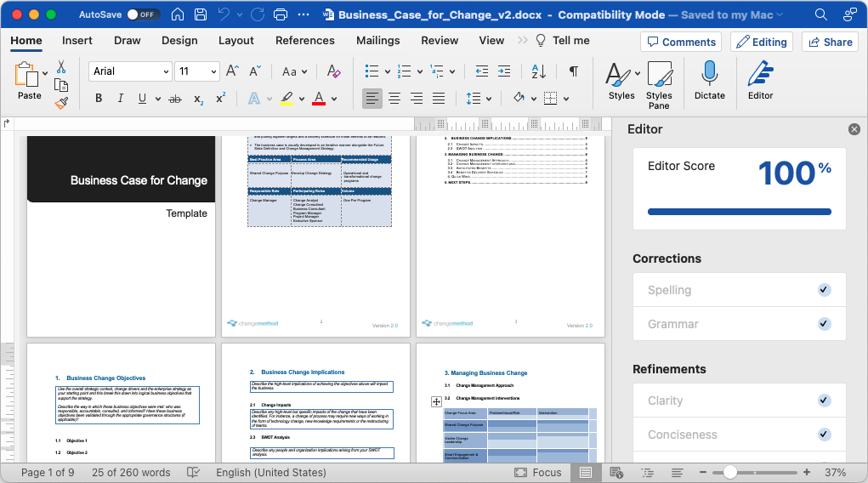The height and width of the screenshot is (483, 868).
Task: Open the Comments button
Action: (680, 42)
